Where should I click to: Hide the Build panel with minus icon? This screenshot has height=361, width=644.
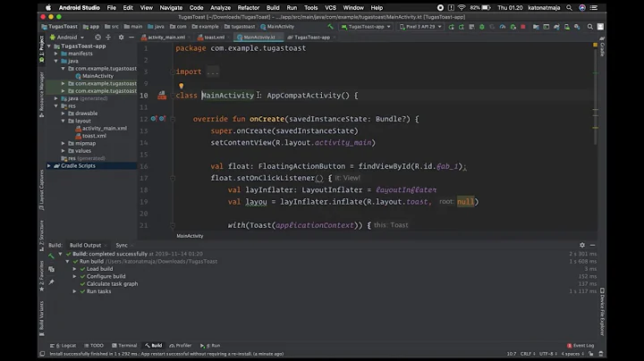pyautogui.click(x=592, y=245)
